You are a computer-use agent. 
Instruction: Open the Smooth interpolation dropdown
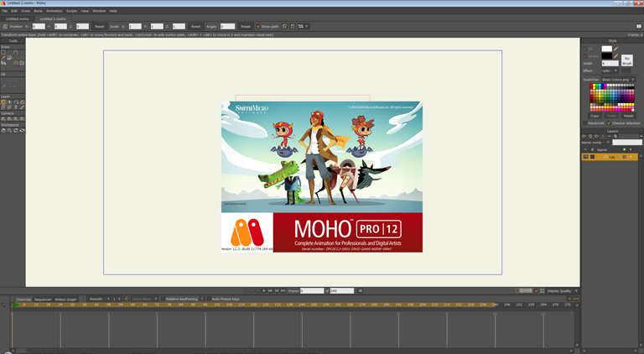click(x=99, y=299)
